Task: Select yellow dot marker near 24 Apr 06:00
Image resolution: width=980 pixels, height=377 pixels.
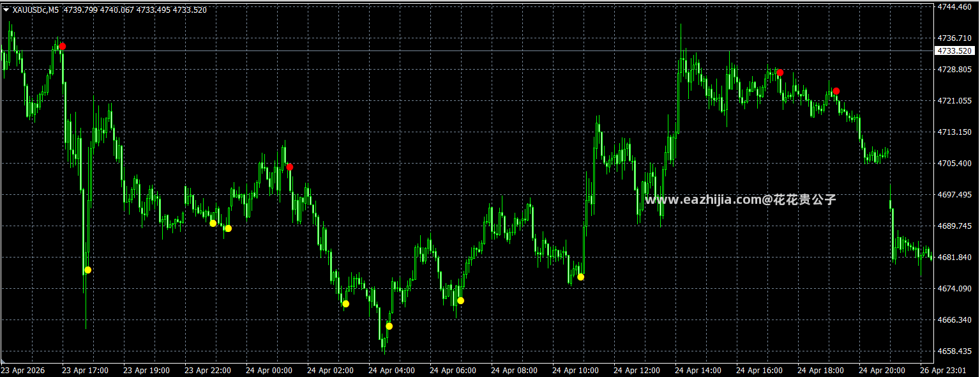Action: click(461, 301)
